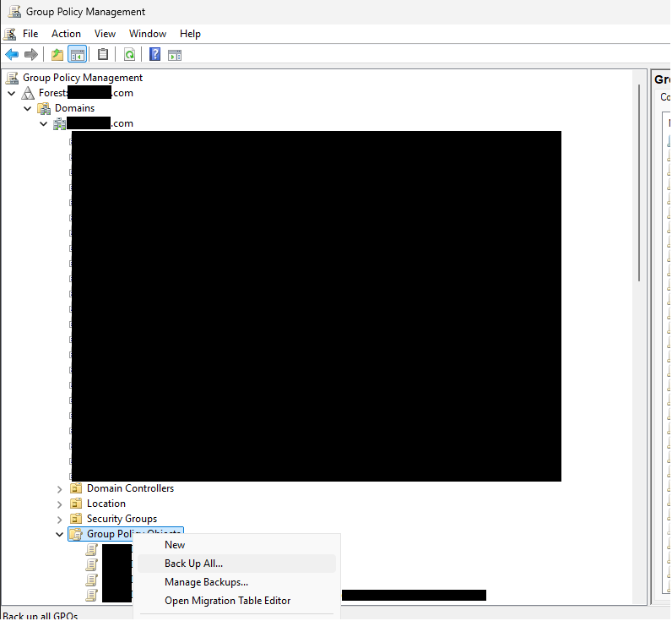Click the Up One Level folder icon
The height and width of the screenshot is (621, 672).
57,55
